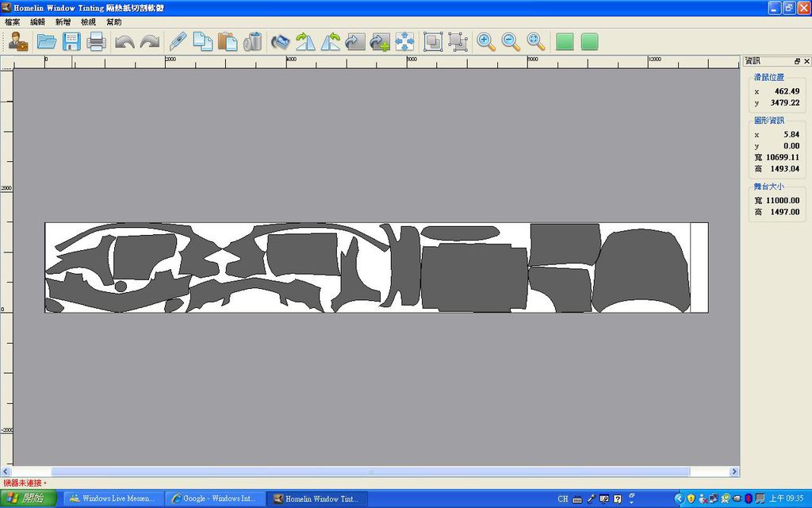The height and width of the screenshot is (508, 812).
Task: Paste using the clipboard icon
Action: tap(228, 41)
